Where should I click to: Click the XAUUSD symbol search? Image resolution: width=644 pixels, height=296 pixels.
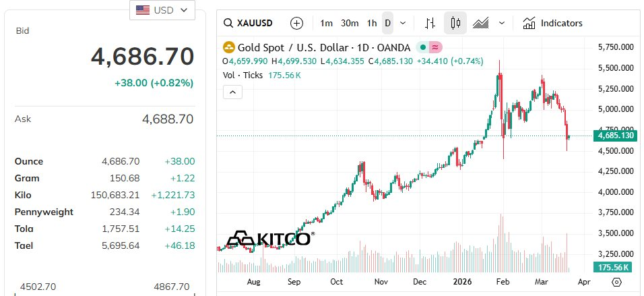249,23
